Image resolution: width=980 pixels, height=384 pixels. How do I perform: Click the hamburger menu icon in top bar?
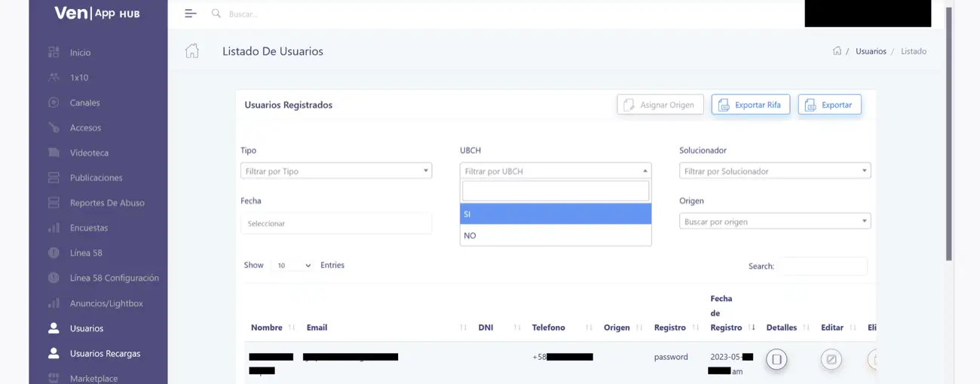pos(190,14)
